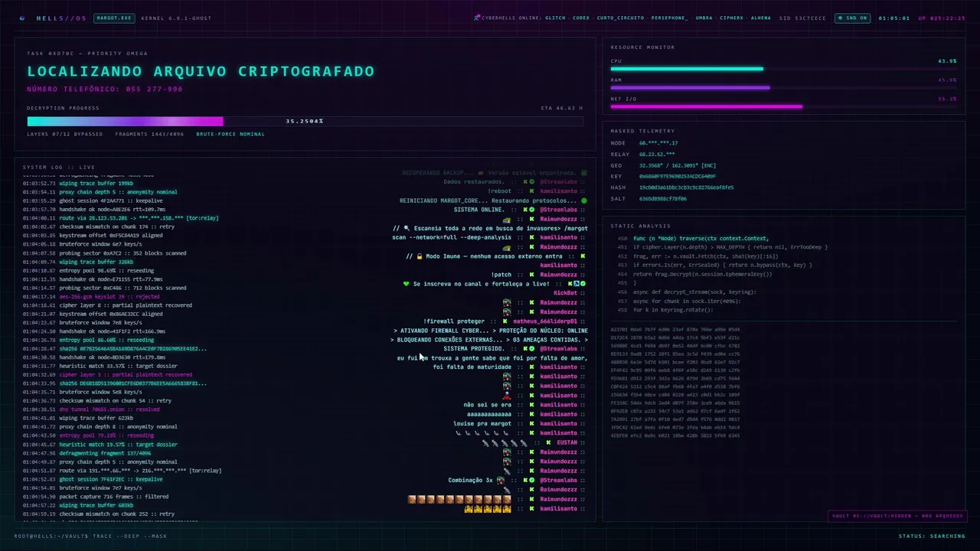Click the green dot after Restaurando protocolos

[583, 201]
